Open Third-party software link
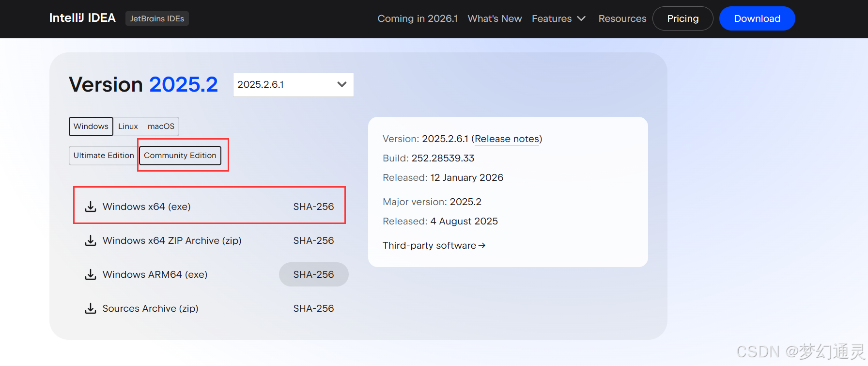This screenshot has width=868, height=366. click(434, 245)
